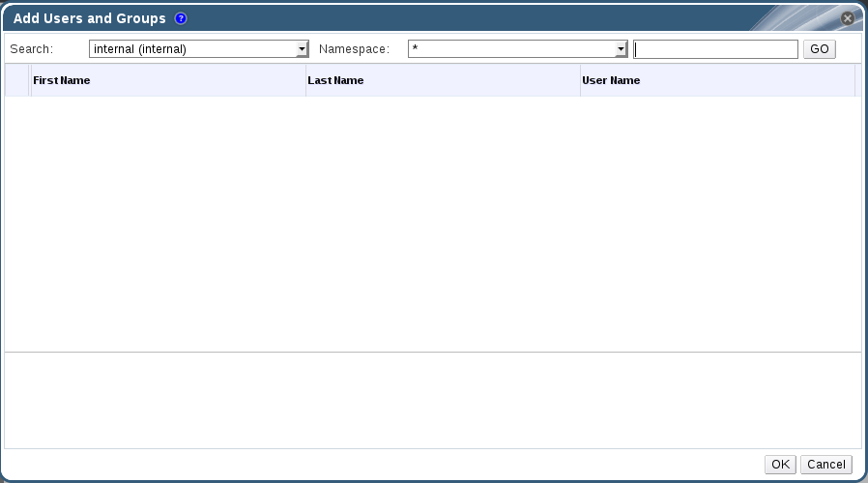Screen dimensions: 868x483
Task: Click the divider between First and Last Name
Action: (x=305, y=80)
